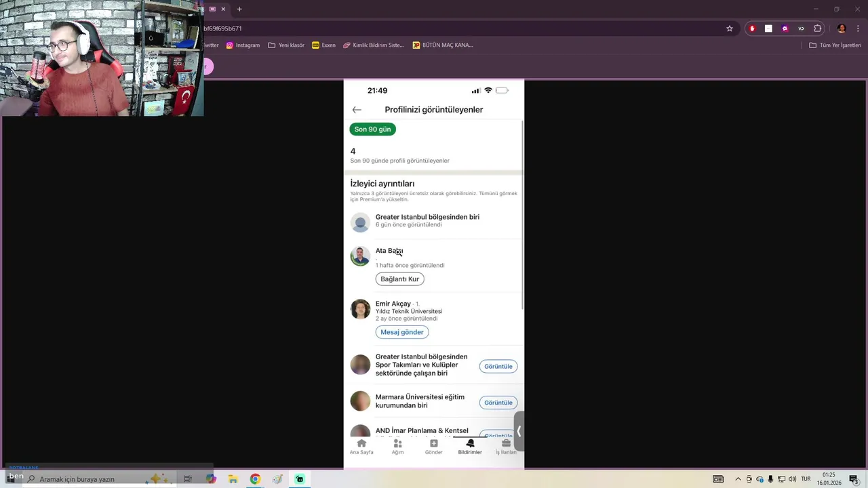Click Görüntüle next to Marmara Üniversitesi viewer
Viewport: 868px width, 488px height.
[498, 403]
